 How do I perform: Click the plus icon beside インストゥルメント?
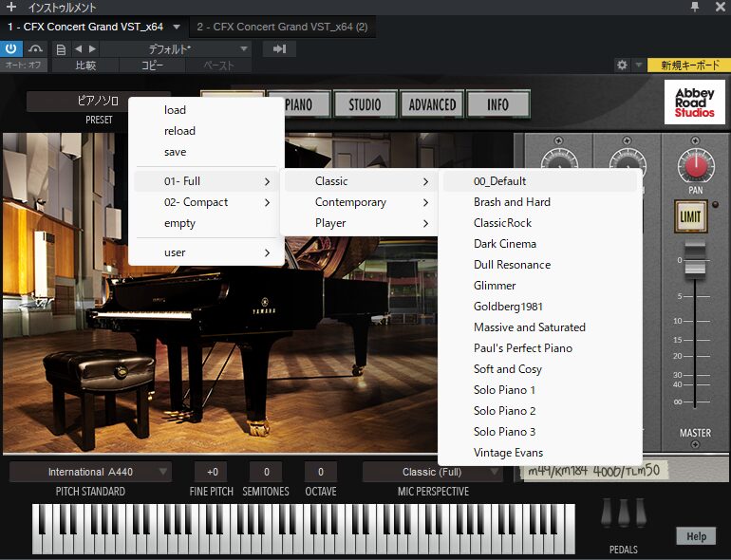tap(11, 7)
